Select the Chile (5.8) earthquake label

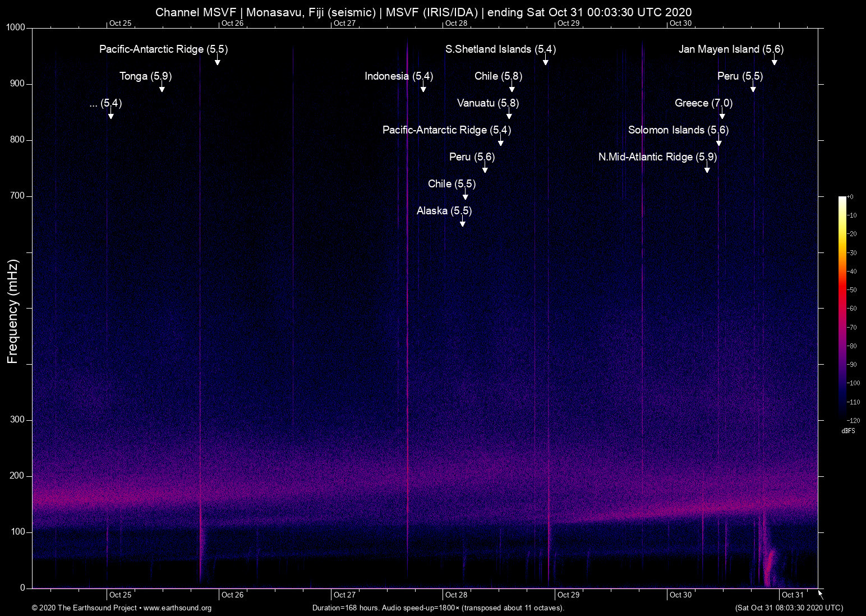coord(497,76)
